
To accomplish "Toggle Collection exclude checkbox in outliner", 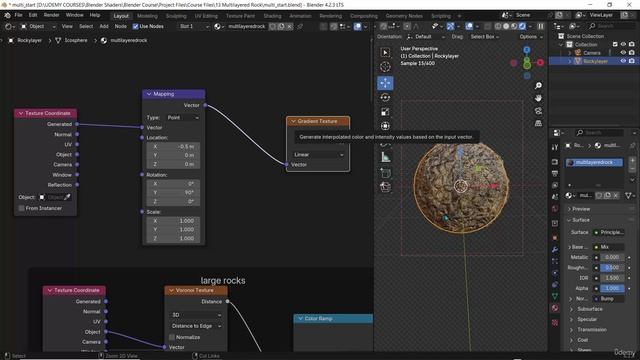I will click(x=615, y=44).
